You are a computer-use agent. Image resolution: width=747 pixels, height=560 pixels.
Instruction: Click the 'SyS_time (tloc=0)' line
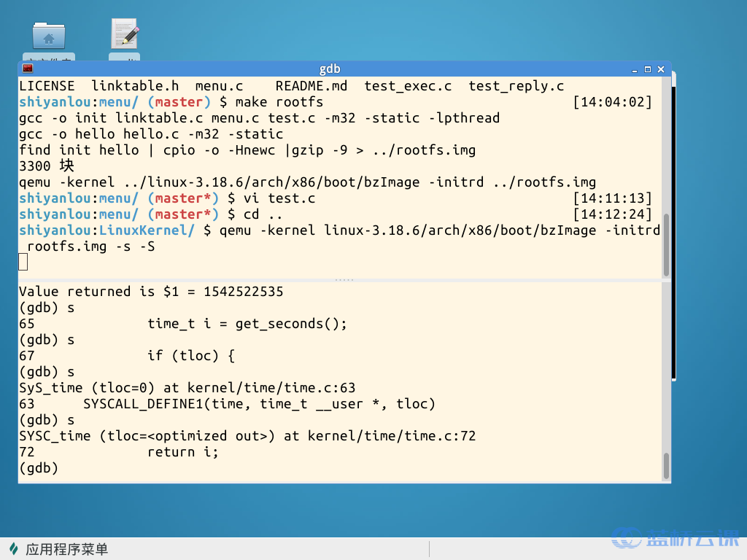187,388
